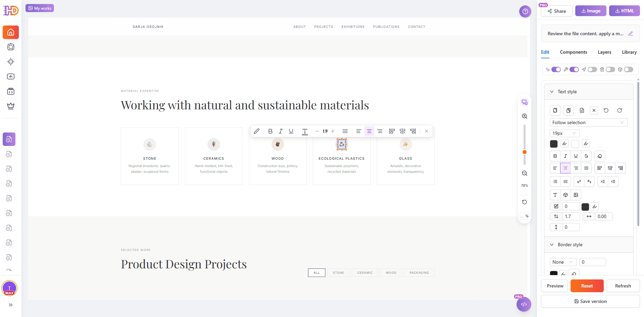Open the code window icon in left sidebar
644x317 pixels.
pos(11,91)
